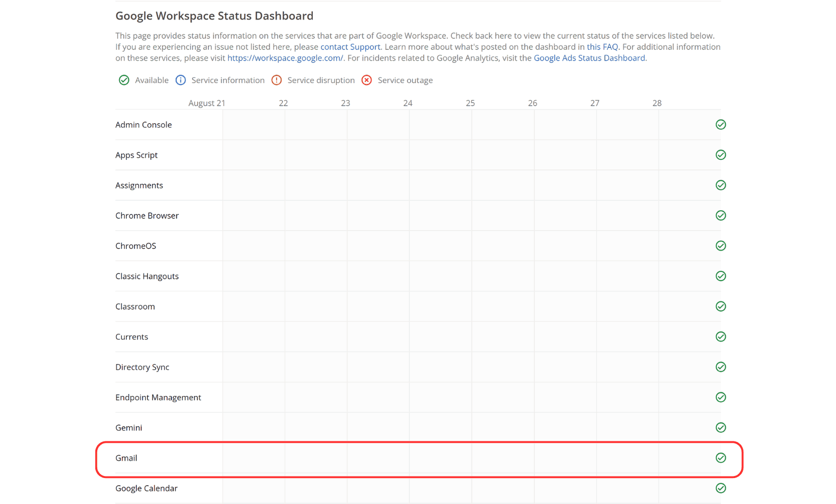This screenshot has width=836, height=504.
Task: Click the August 21 date header
Action: coord(207,103)
